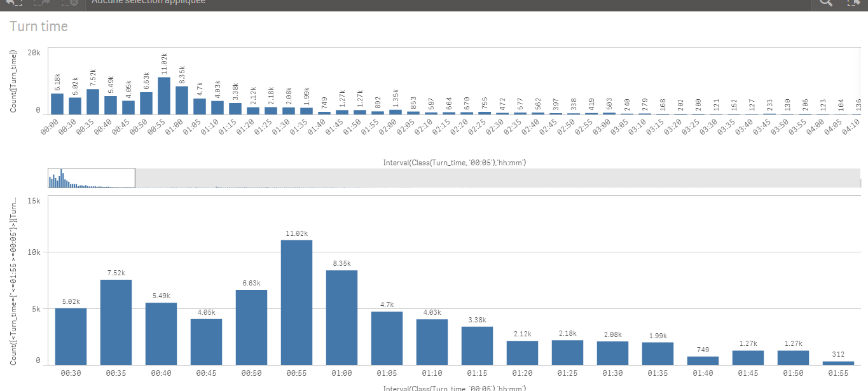Select the 00:45 bar in lower chart
The height and width of the screenshot is (391, 868).
coord(206,341)
